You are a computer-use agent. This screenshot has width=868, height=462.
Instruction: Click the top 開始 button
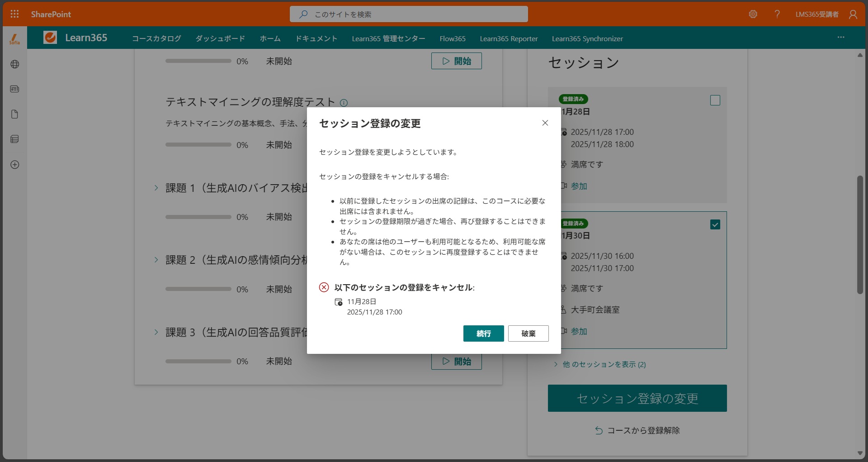(x=456, y=61)
